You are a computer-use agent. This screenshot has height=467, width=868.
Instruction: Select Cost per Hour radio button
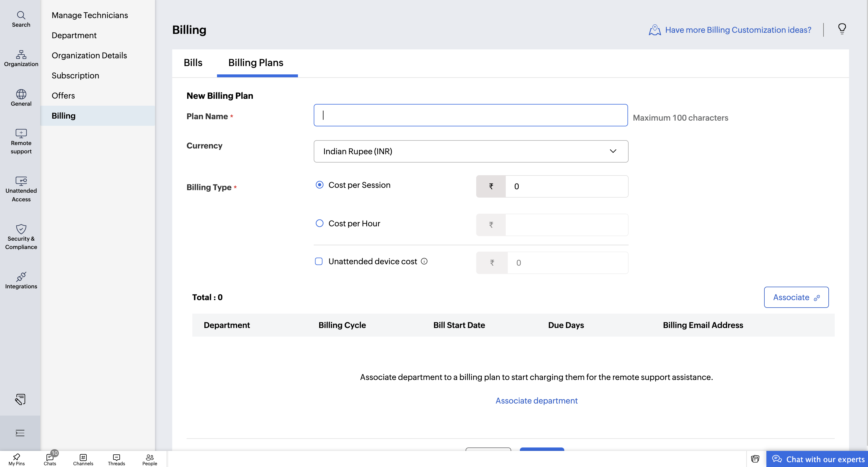[x=319, y=223]
